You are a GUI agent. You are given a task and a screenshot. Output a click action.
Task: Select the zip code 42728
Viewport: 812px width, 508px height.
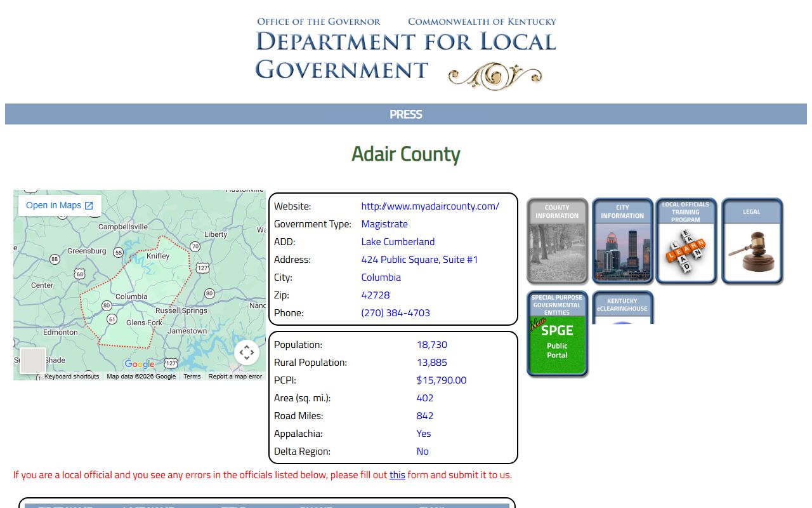[376, 295]
